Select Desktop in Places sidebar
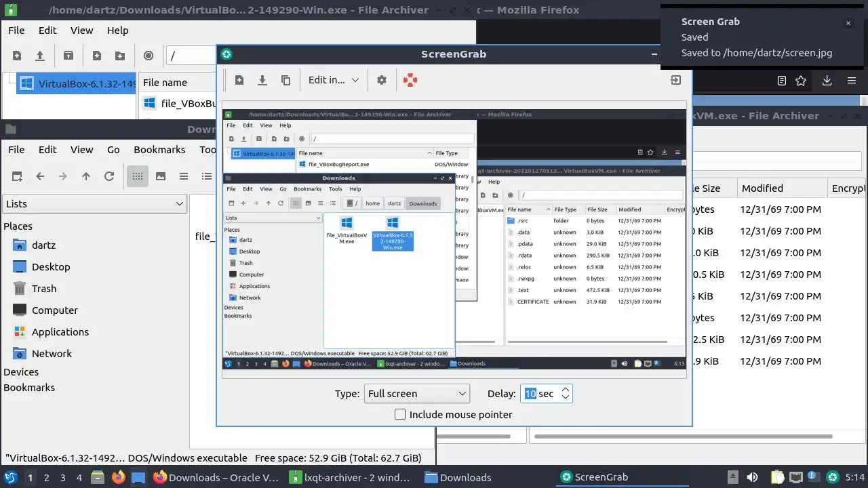The image size is (868, 488). [51, 267]
